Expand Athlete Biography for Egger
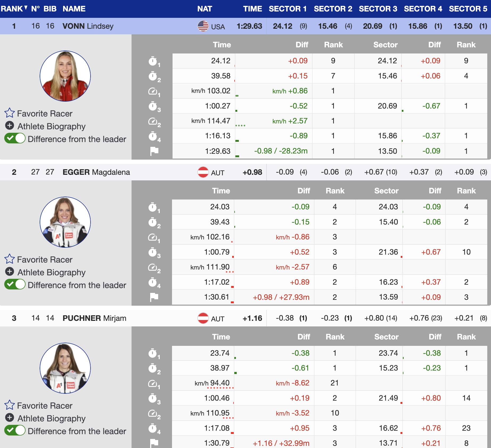The width and height of the screenshot is (491, 448). click(10, 272)
